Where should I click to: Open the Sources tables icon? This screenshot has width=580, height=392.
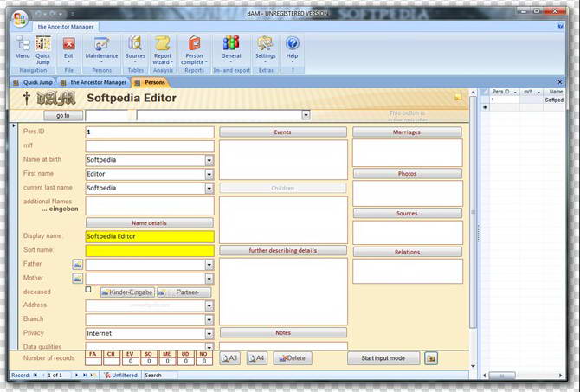[135, 48]
